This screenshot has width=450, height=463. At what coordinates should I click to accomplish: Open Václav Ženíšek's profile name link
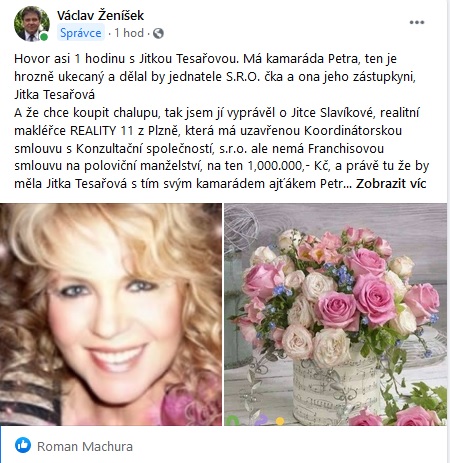click(x=100, y=15)
